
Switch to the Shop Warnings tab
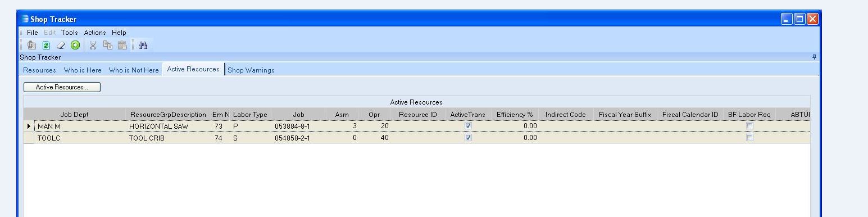coord(251,70)
